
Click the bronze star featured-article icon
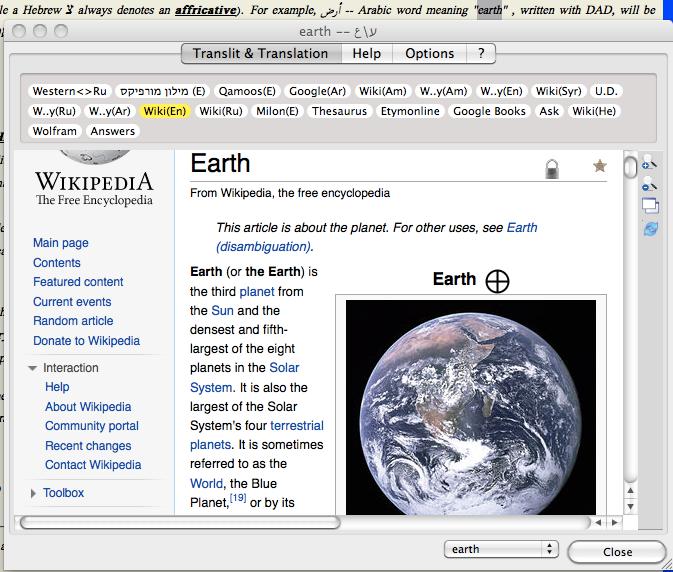click(x=600, y=166)
